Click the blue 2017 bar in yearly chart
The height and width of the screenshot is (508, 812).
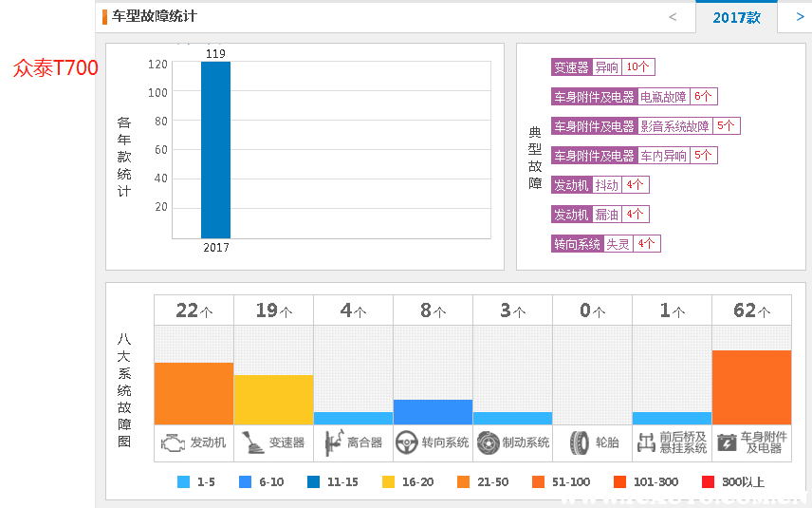(x=216, y=150)
